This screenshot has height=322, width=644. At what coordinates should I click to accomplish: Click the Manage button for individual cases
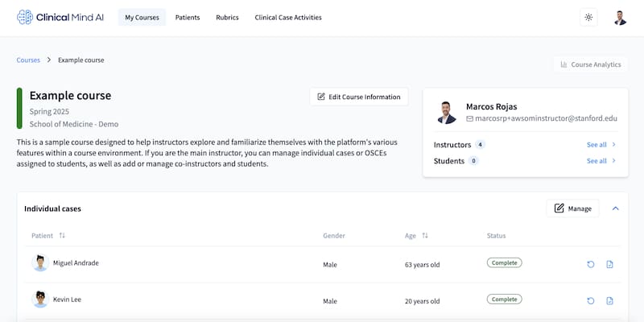573,208
